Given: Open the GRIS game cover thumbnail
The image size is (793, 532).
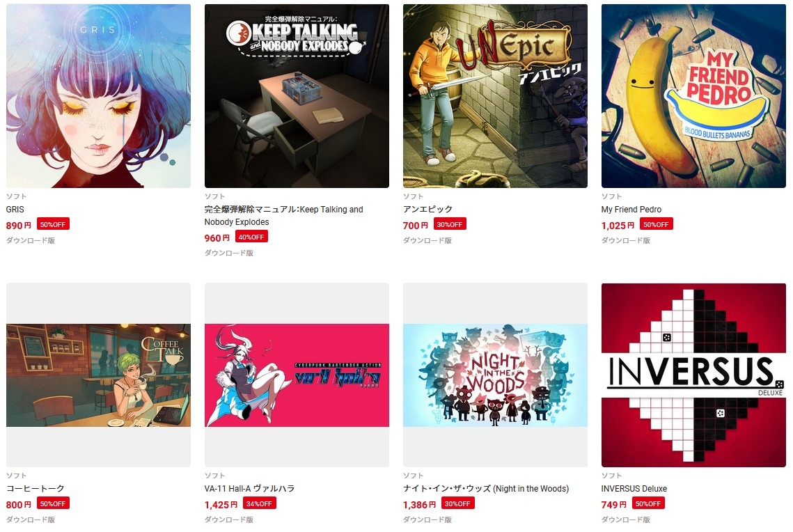Looking at the screenshot, I should click(x=99, y=96).
